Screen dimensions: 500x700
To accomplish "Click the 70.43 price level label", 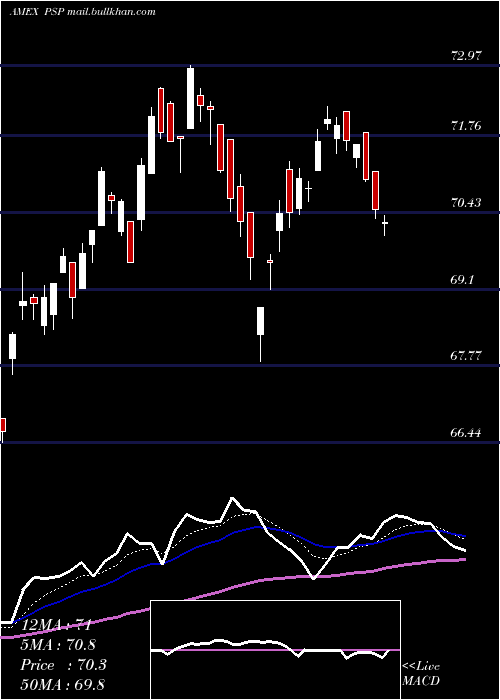I will coord(466,203).
